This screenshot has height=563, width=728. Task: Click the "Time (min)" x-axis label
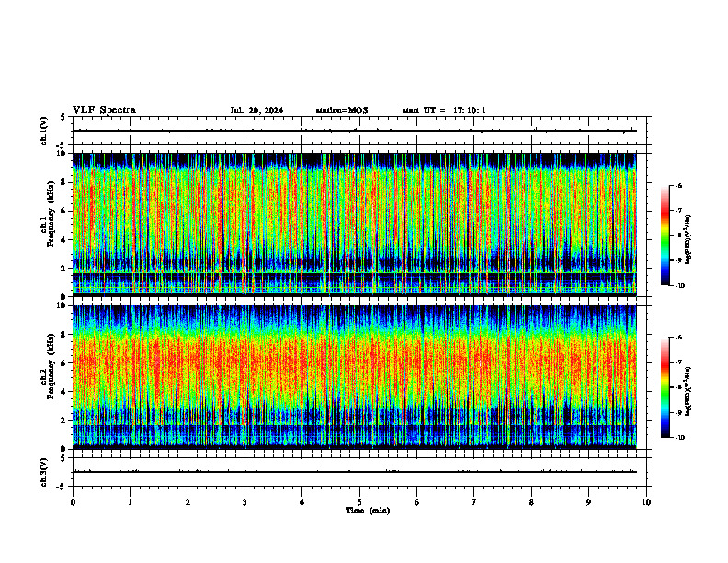[368, 511]
